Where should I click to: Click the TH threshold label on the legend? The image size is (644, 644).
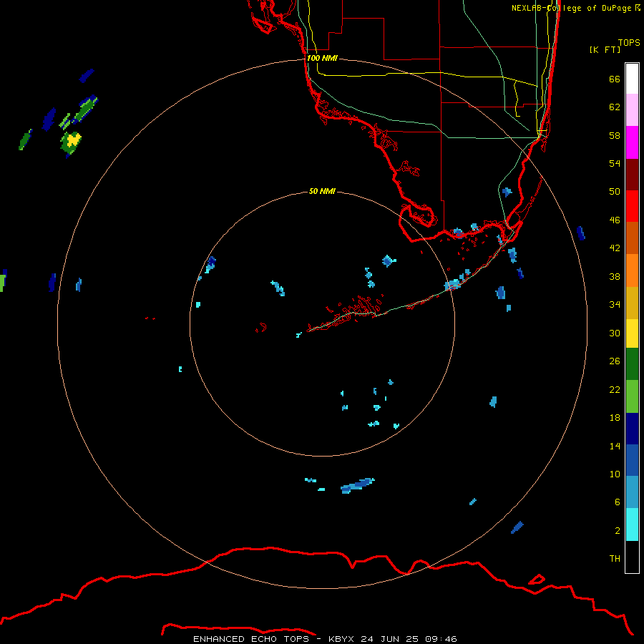[615, 559]
